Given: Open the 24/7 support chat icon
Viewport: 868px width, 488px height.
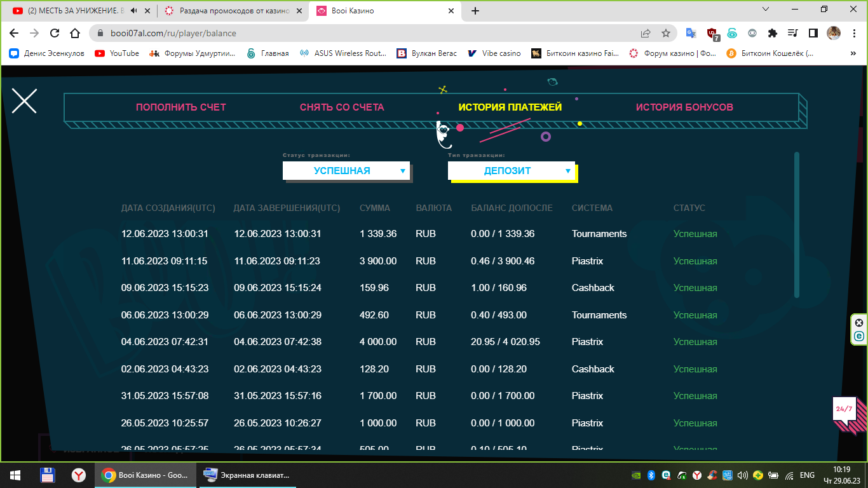Looking at the screenshot, I should click(x=844, y=409).
